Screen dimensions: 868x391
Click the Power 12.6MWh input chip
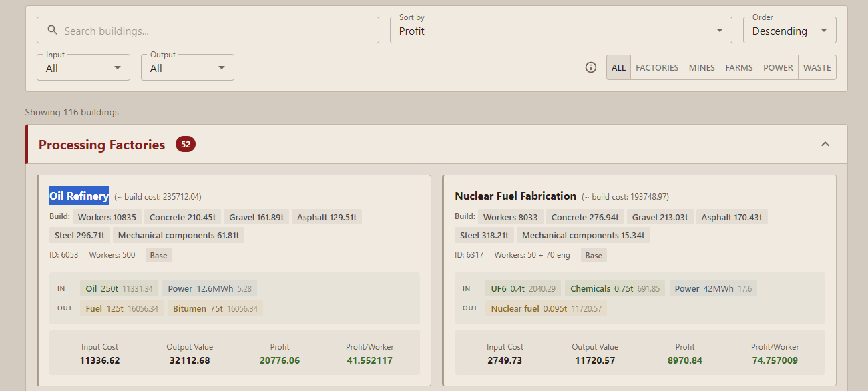coord(210,289)
